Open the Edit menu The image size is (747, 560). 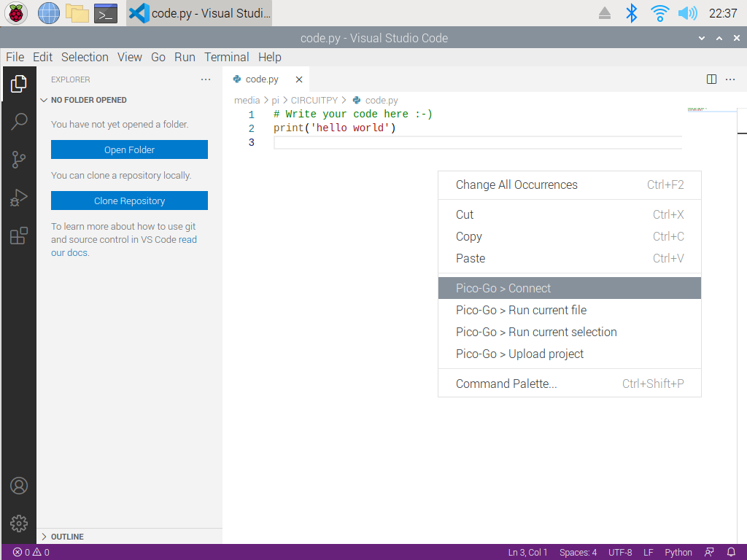[x=42, y=57]
